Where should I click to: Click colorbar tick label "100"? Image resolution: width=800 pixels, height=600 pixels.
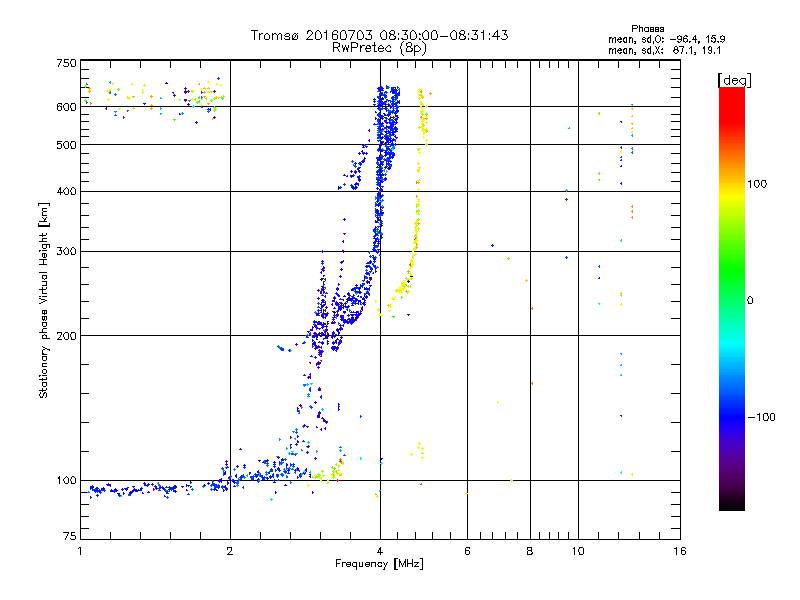coord(757,184)
